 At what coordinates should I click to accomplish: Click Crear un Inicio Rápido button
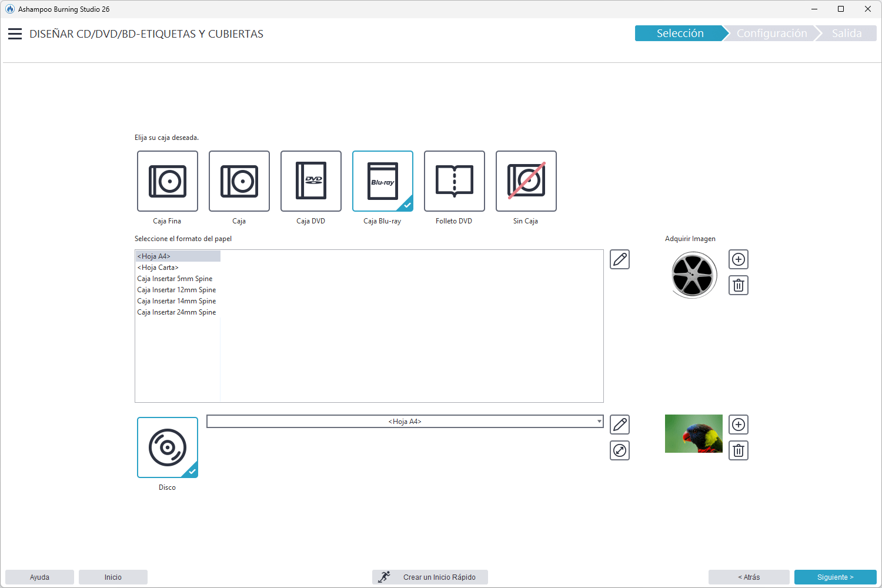point(430,577)
